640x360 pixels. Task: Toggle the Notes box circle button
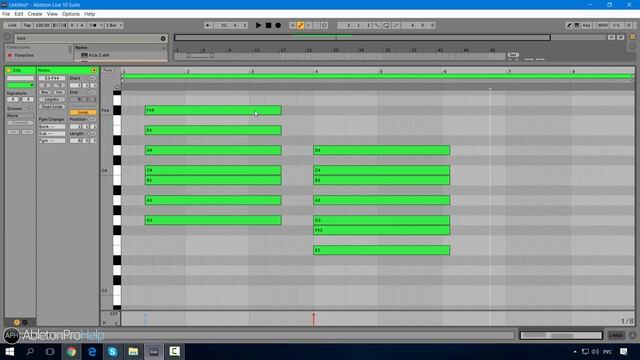(x=94, y=70)
